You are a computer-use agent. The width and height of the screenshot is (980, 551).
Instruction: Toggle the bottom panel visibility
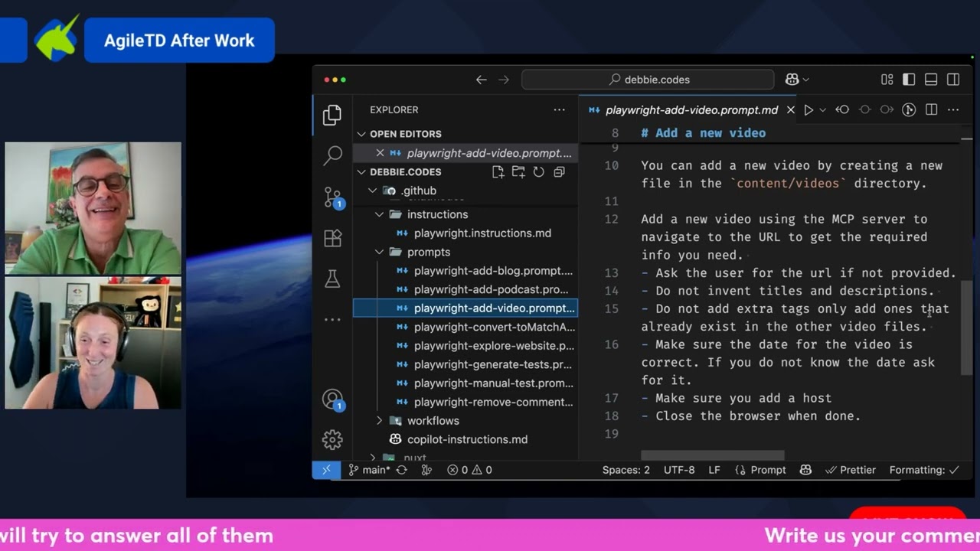click(x=931, y=80)
